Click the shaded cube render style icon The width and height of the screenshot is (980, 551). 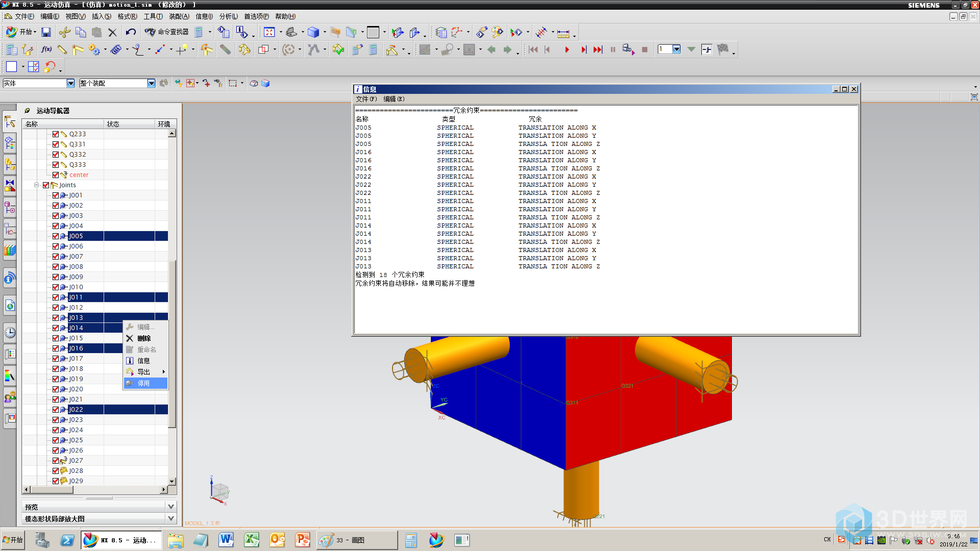click(313, 33)
